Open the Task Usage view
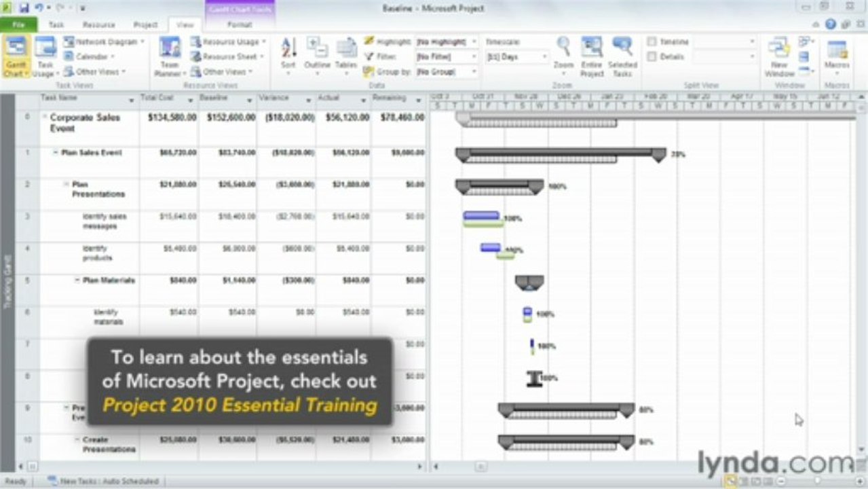Image resolution: width=868 pixels, height=489 pixels. pos(45,56)
